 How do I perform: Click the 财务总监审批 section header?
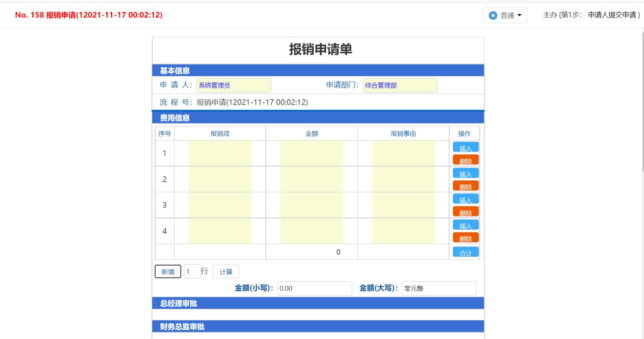pyautogui.click(x=318, y=327)
